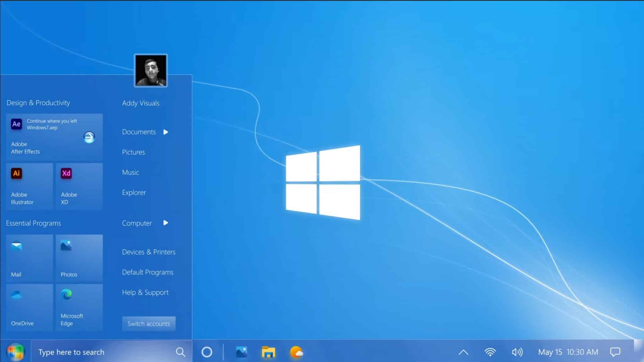Show hidden icons in the system tray
Image resolution: width=644 pixels, height=362 pixels.
464,352
